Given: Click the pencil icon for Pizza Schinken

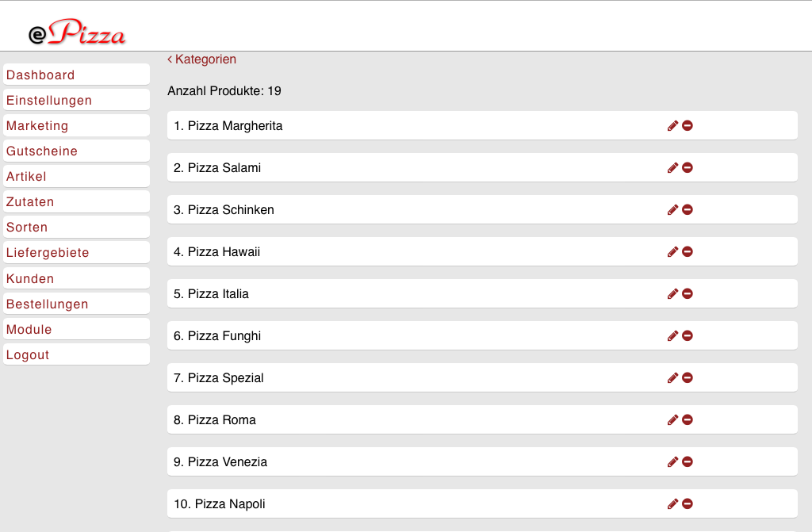Looking at the screenshot, I should coord(672,209).
